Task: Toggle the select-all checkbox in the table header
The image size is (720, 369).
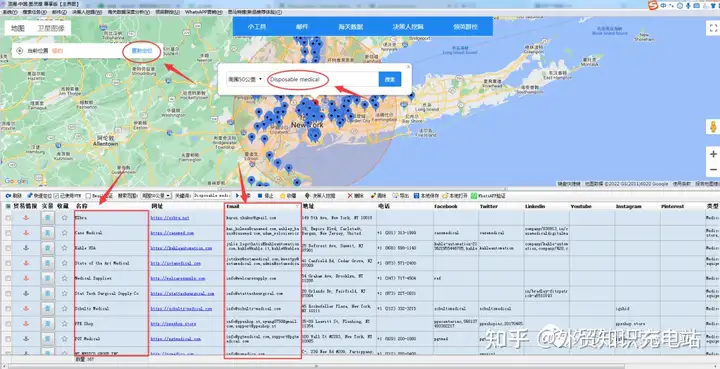Action: tap(8, 207)
